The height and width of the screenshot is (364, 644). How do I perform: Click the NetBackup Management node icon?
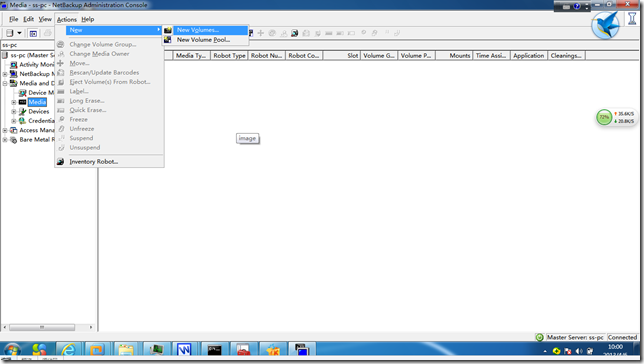pyautogui.click(x=14, y=74)
